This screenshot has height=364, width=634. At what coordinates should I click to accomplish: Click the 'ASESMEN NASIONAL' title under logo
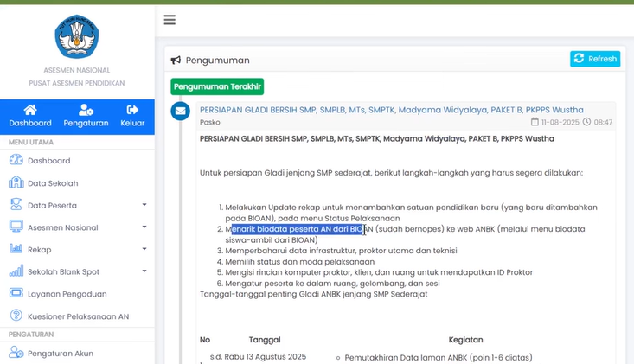(77, 70)
